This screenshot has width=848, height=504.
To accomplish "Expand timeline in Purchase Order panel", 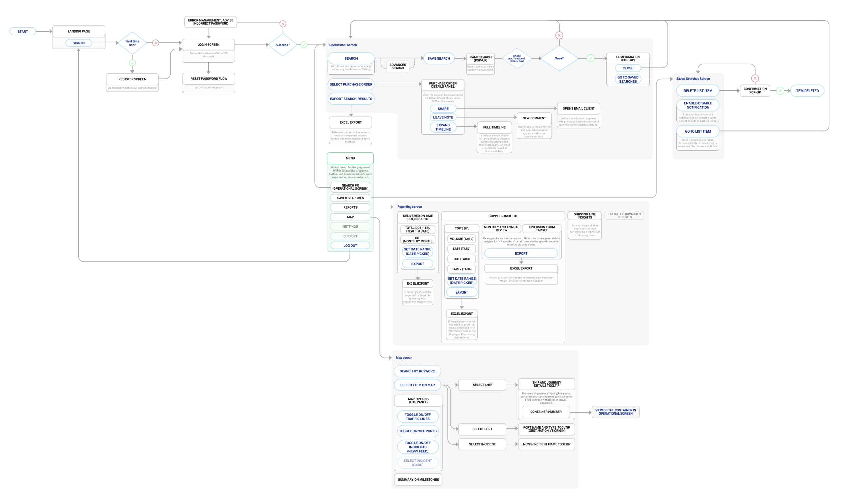I will (443, 127).
